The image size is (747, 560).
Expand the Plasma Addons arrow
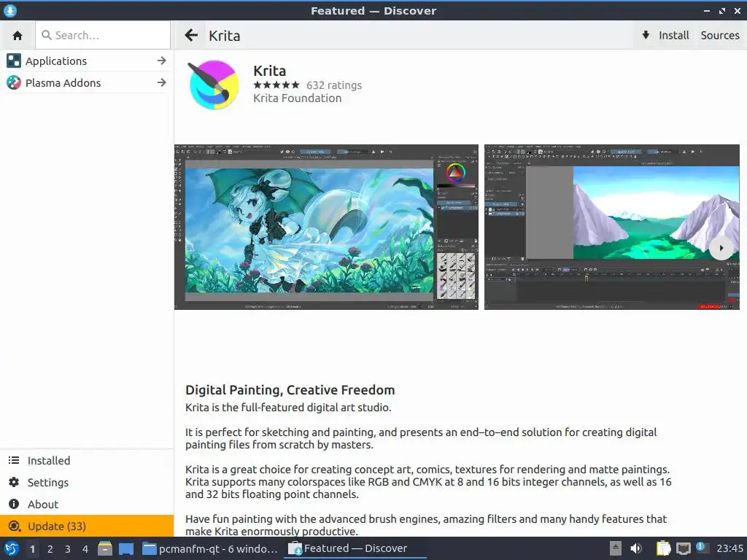[x=162, y=83]
